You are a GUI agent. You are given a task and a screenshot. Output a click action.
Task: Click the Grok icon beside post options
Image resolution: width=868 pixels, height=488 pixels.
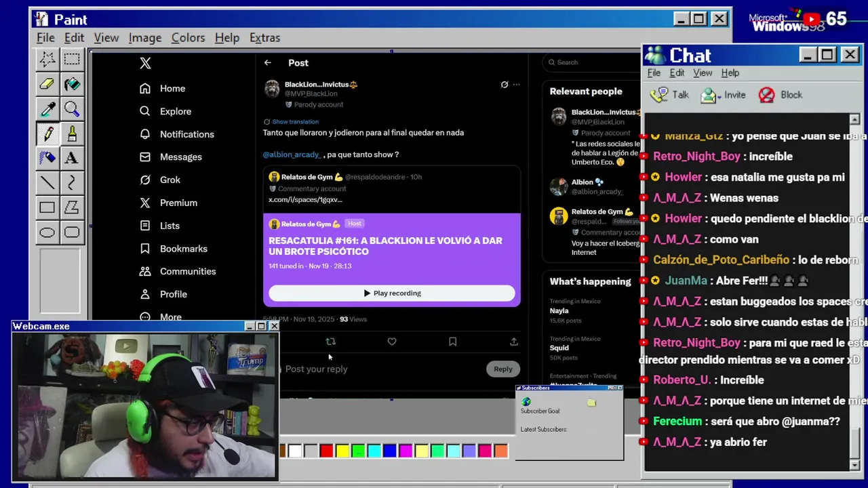[x=504, y=85]
